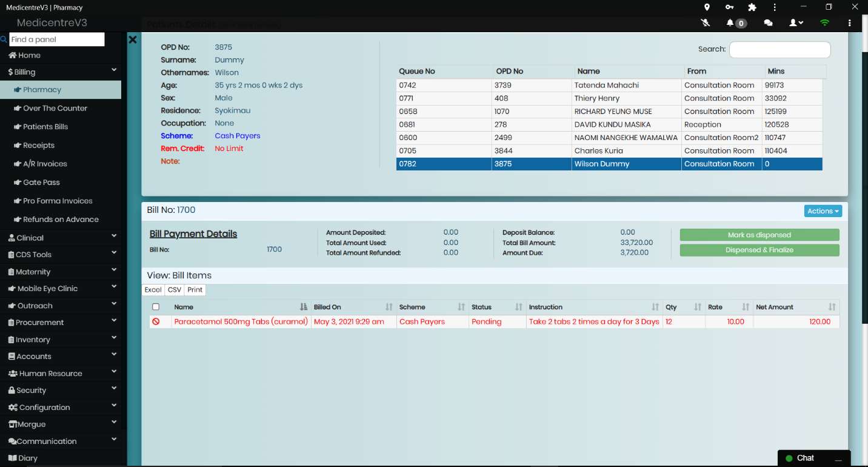Screen dimensions: 868x467
Task: Export bill items to Excel
Action: [153, 290]
